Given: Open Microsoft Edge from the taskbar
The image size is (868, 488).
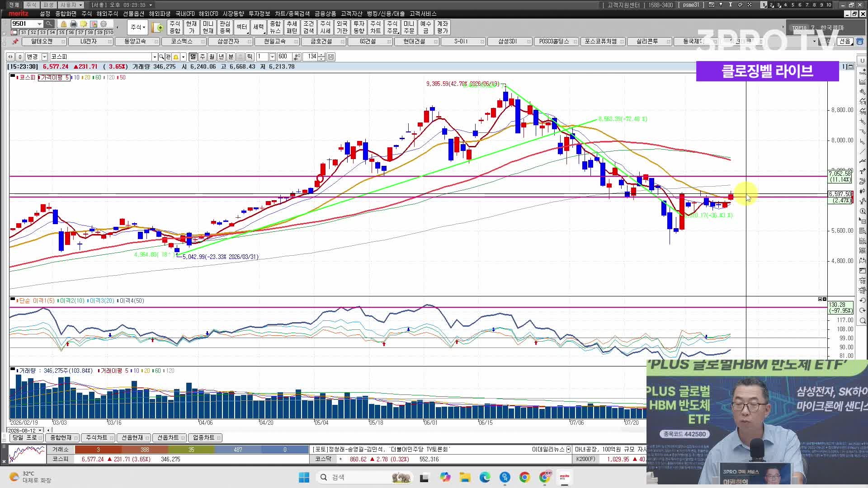Looking at the screenshot, I should click(x=485, y=477).
